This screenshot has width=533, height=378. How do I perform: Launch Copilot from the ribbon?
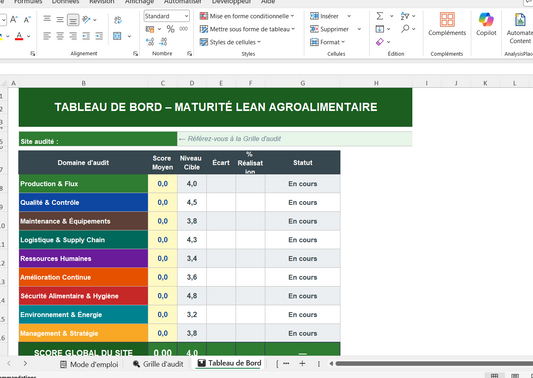click(486, 23)
